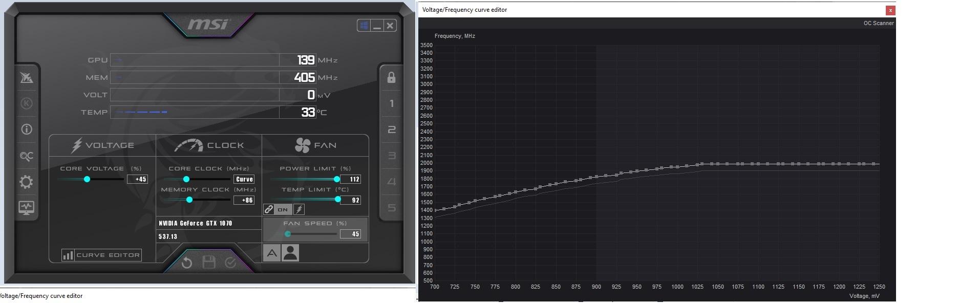Close the MSI Afterburner window

390,26
